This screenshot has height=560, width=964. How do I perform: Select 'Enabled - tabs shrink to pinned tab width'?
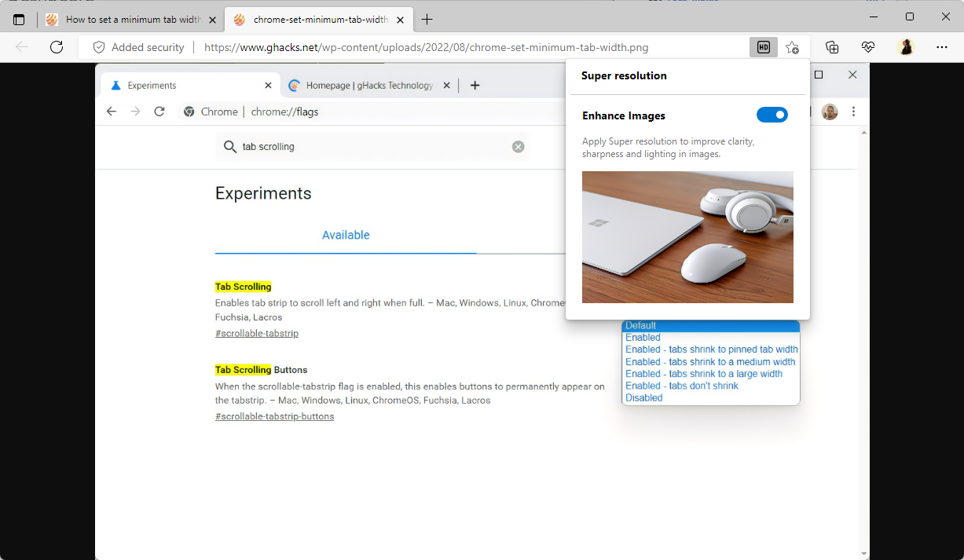point(711,350)
